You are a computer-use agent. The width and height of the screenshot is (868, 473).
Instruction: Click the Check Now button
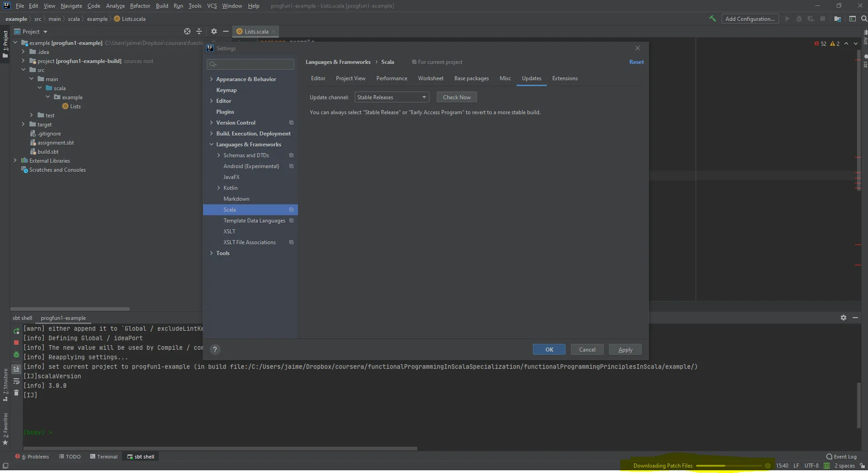tap(457, 97)
